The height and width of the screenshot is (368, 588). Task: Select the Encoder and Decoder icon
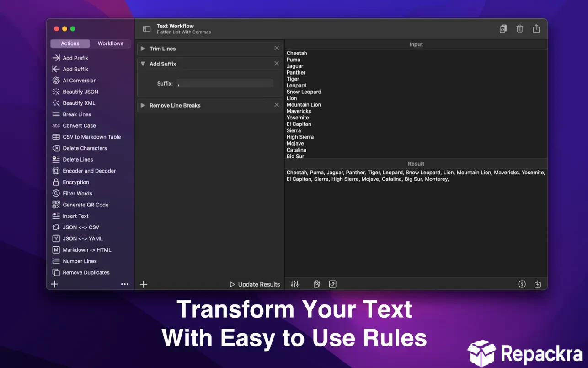(56, 171)
